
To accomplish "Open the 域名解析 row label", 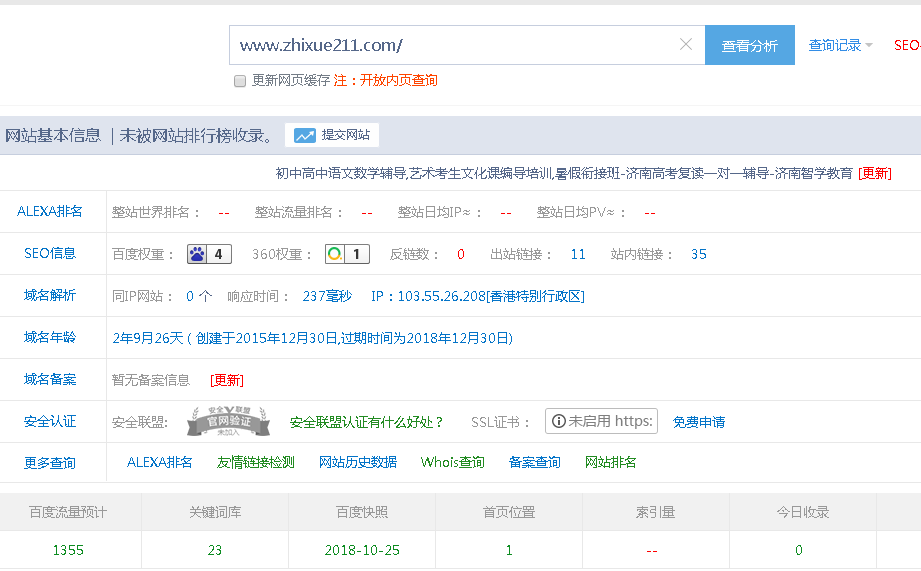I will [50, 295].
